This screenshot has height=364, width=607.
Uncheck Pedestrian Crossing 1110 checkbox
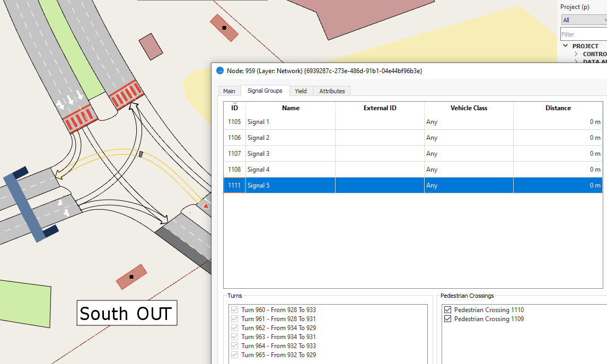pos(448,310)
